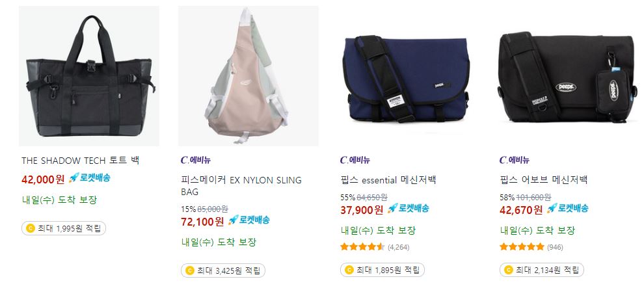Click the 최대 3,425원 적립 coin badge

223,270
